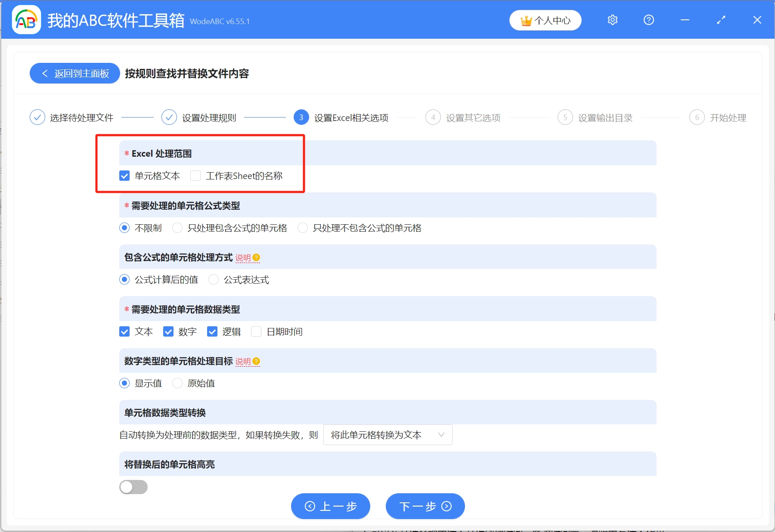Open the 将此单元格转换为文本 dropdown
Viewport: 775px width, 532px height.
click(x=387, y=435)
